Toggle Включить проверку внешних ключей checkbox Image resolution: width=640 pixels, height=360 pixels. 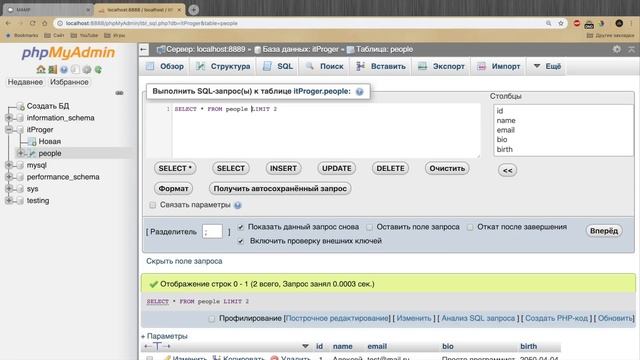(x=241, y=241)
